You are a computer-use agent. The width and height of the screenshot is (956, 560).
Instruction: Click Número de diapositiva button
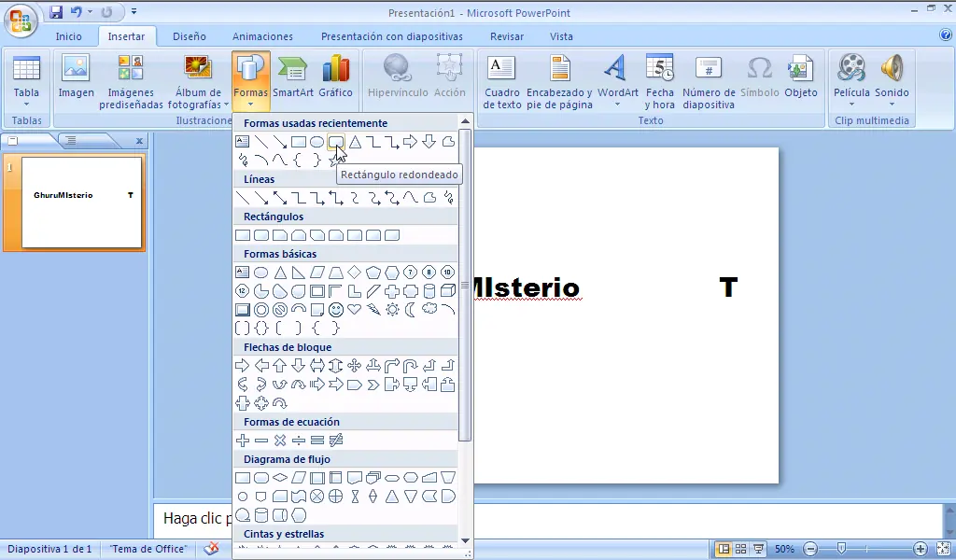pos(709,82)
